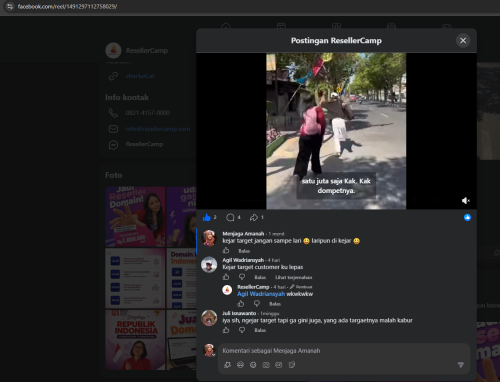Image resolution: width=500 pixels, height=382 pixels.
Task: Click Juli Isnawanto's profile picture
Action: pos(209,318)
